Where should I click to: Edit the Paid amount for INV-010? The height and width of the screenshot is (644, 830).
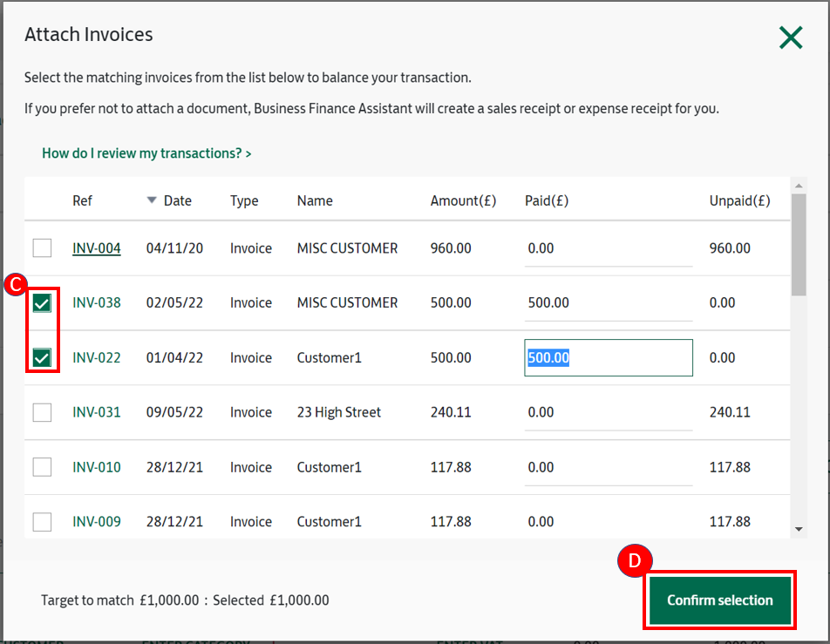[609, 467]
